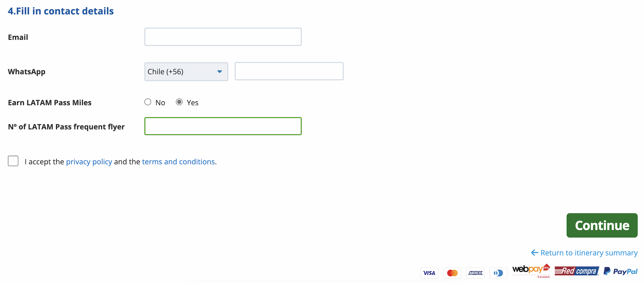The image size is (644, 283).
Task: Click the Diners Club icon
Action: pos(498,273)
